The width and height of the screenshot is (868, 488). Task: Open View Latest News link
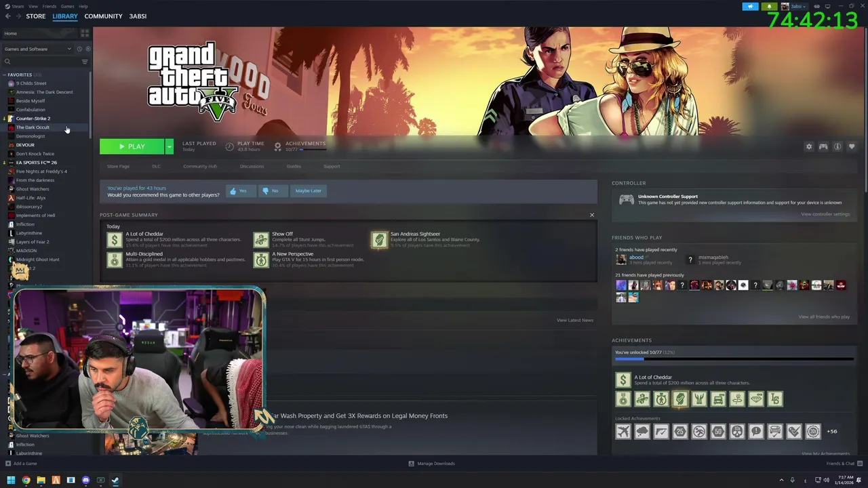(575, 320)
